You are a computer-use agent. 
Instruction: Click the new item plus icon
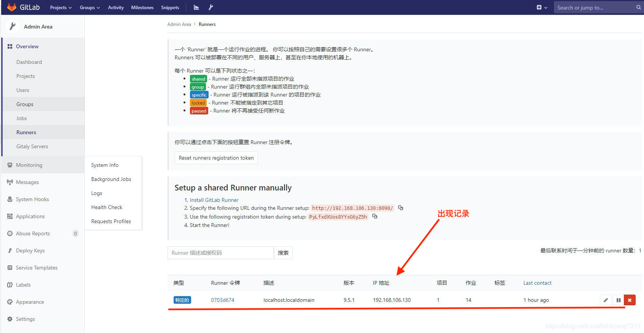point(539,7)
